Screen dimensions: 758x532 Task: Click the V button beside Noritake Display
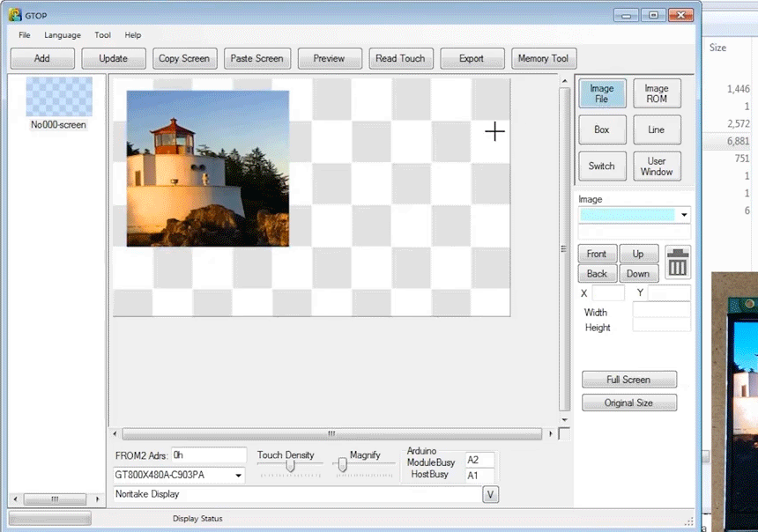coord(491,495)
